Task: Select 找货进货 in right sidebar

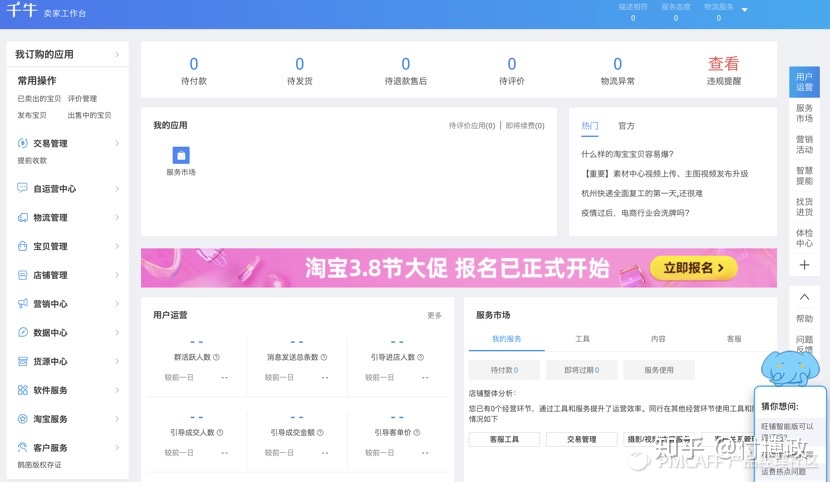Action: 804,207
